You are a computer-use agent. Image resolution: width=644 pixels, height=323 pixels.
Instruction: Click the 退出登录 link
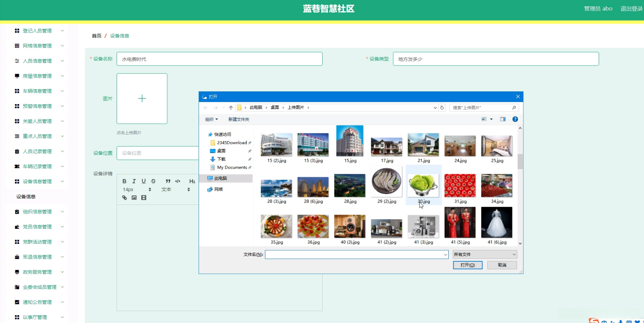click(x=632, y=9)
